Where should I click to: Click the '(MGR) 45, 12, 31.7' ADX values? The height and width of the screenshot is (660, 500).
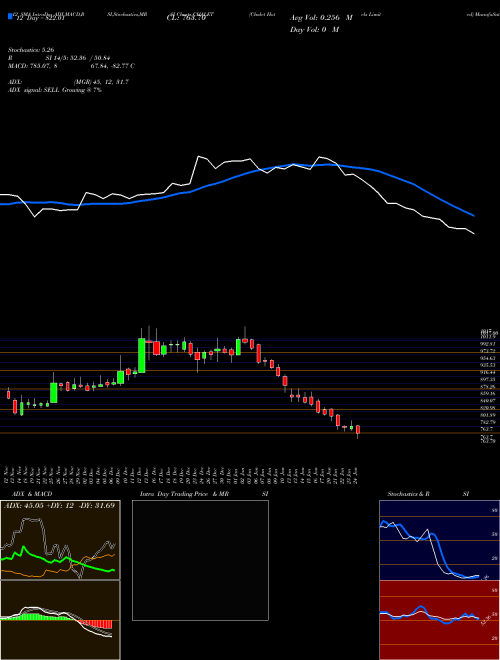tap(101, 82)
